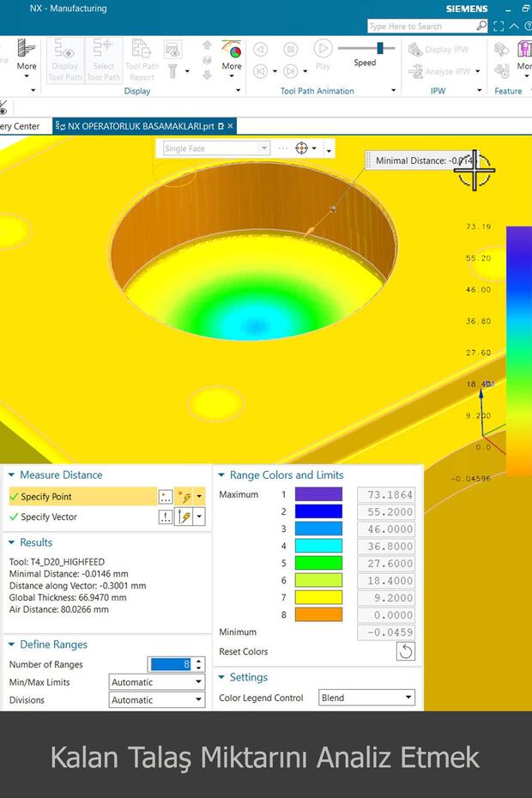Click the Specify Vector dialog icon

pos(166,517)
